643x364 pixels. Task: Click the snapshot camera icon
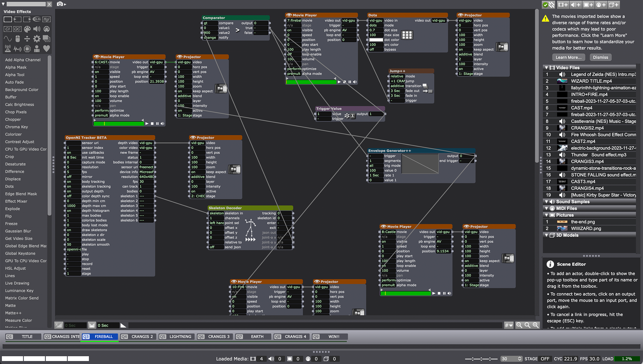60,4
